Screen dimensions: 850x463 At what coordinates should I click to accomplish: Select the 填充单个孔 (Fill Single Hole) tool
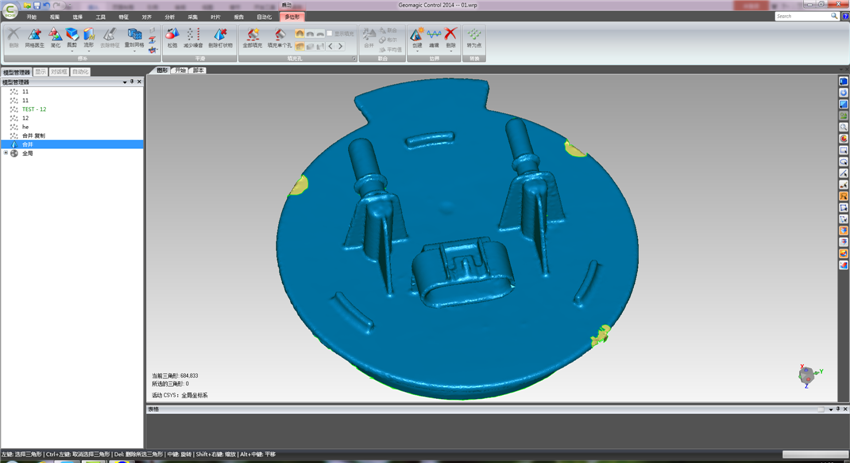[279, 37]
